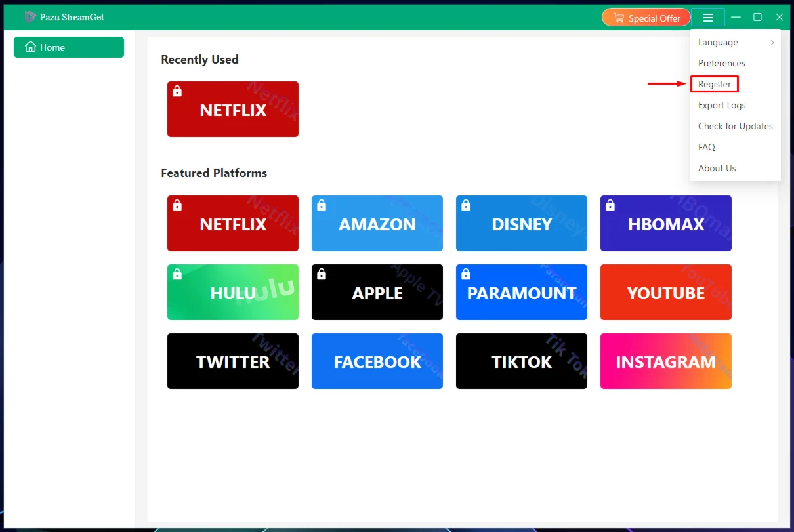This screenshot has width=794, height=532.
Task: Click lock icon on HBOMAX tile
Action: point(610,205)
